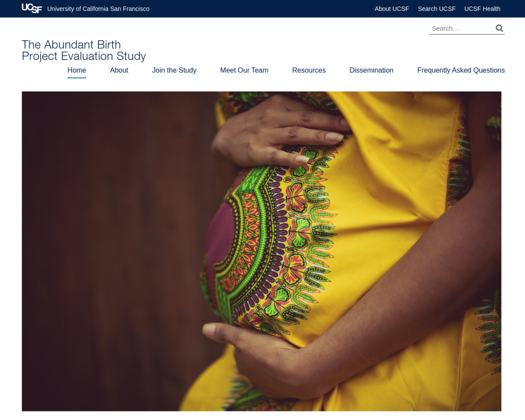This screenshot has height=420, width=525.
Task: Click The Abundant Birth Project site title
Action: click(x=84, y=50)
